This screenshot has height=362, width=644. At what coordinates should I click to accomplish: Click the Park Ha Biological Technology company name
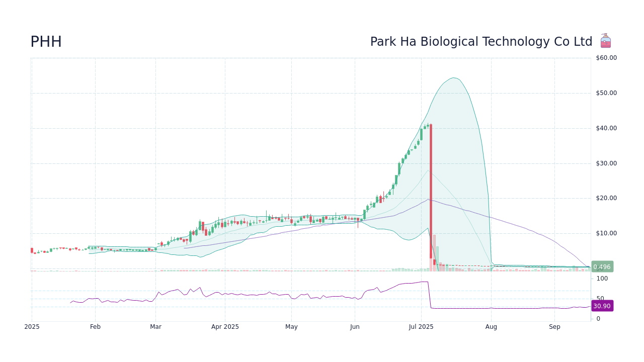point(481,41)
